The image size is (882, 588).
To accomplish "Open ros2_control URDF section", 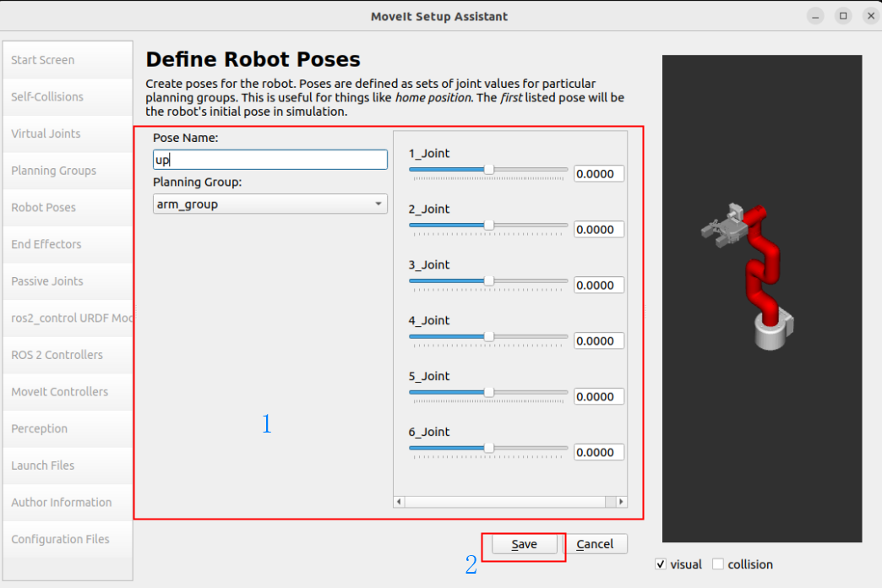I will point(68,318).
